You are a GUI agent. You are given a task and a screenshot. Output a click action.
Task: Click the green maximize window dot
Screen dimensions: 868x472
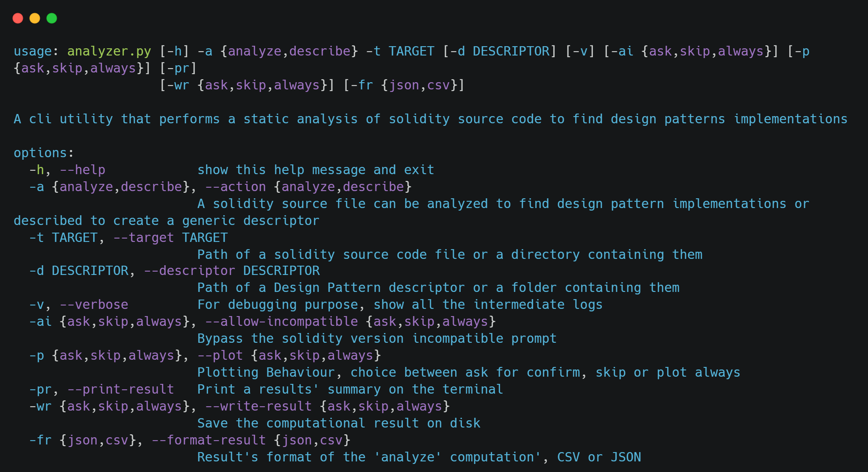[52, 18]
